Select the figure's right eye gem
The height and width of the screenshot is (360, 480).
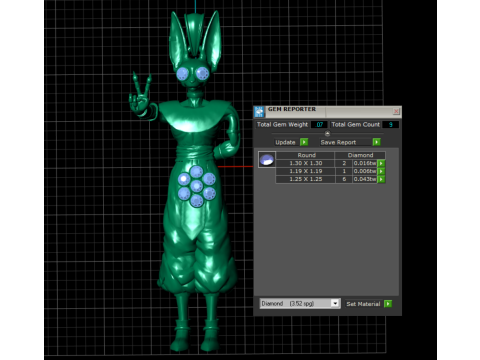[202, 73]
